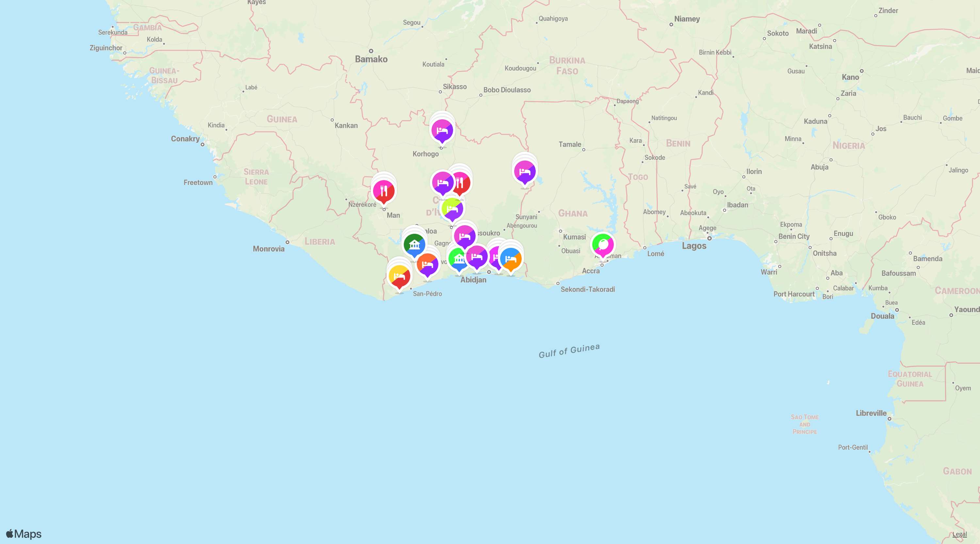Click the Abuja city label
This screenshot has width=980, height=544.
(820, 167)
